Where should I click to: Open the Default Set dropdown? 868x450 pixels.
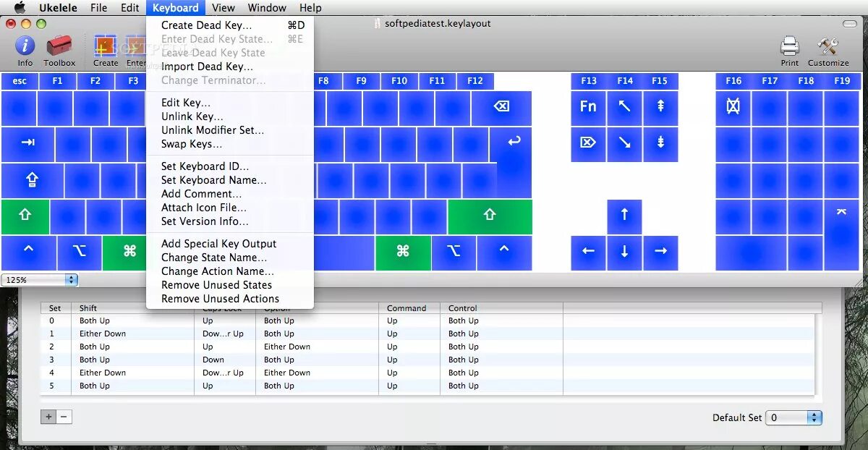pyautogui.click(x=793, y=417)
